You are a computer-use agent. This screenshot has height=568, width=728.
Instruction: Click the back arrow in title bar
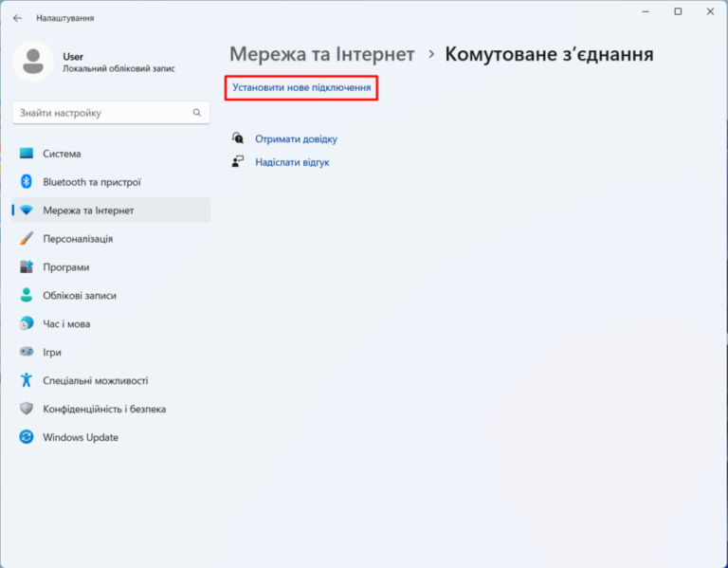pyautogui.click(x=17, y=18)
